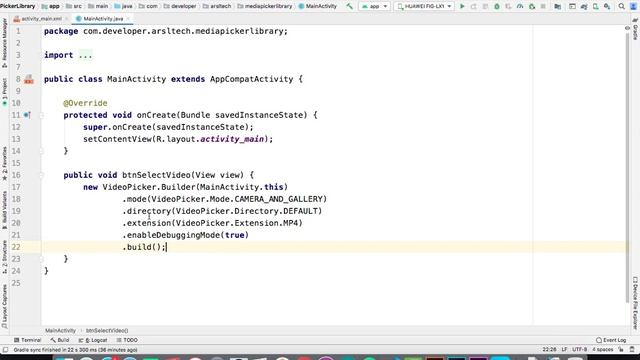Click the Run with Coverage icon
This screenshot has height=360, width=640.
pos(508,6)
